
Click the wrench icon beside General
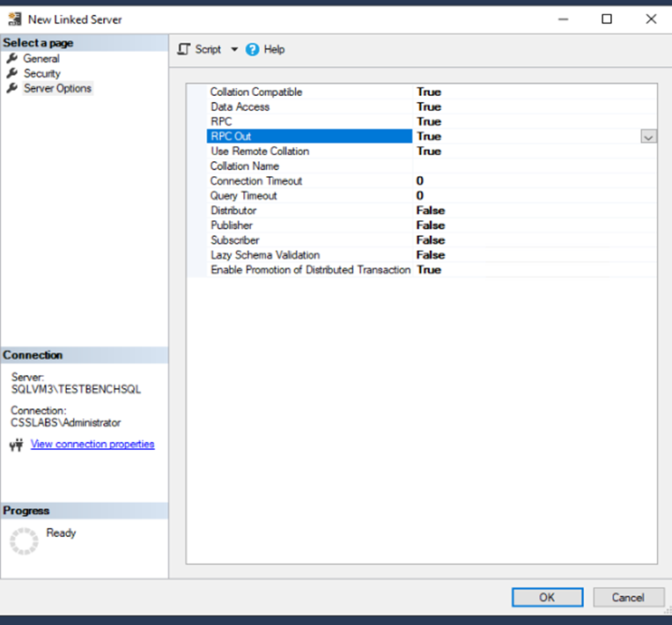pos(12,58)
